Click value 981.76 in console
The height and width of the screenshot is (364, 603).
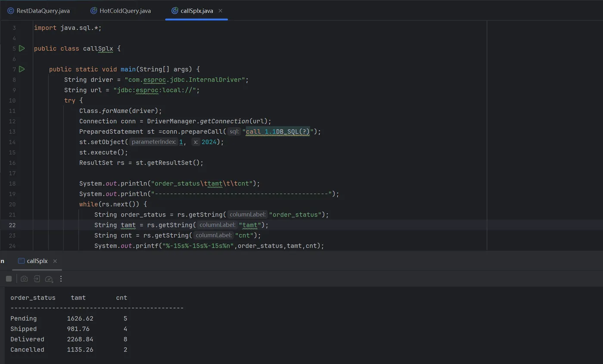pyautogui.click(x=78, y=329)
